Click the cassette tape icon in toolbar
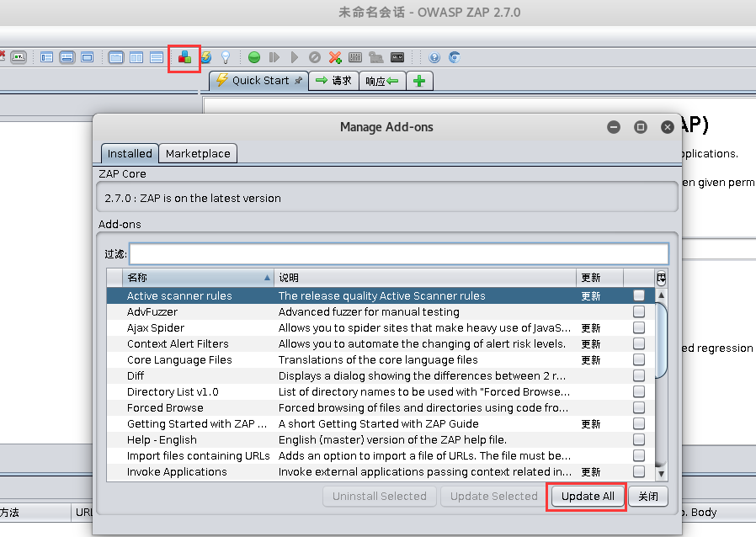 tap(397, 57)
